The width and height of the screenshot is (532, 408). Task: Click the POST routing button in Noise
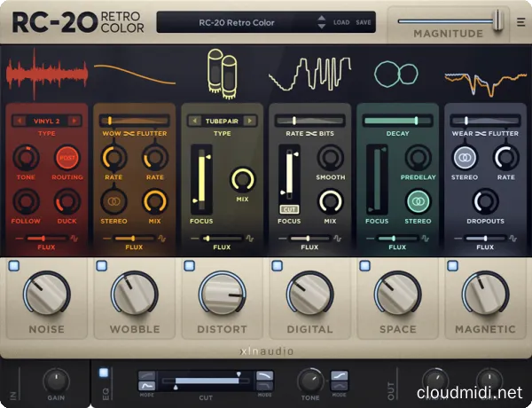[x=66, y=158]
